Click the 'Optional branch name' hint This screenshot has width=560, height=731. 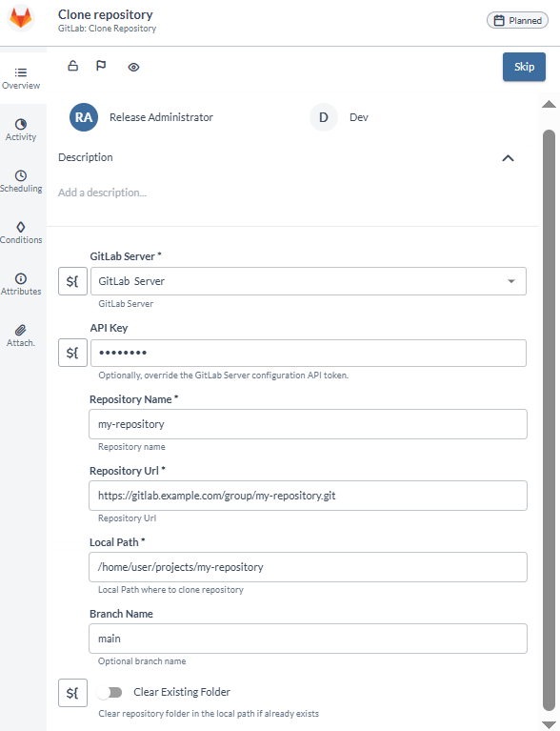coord(142,661)
